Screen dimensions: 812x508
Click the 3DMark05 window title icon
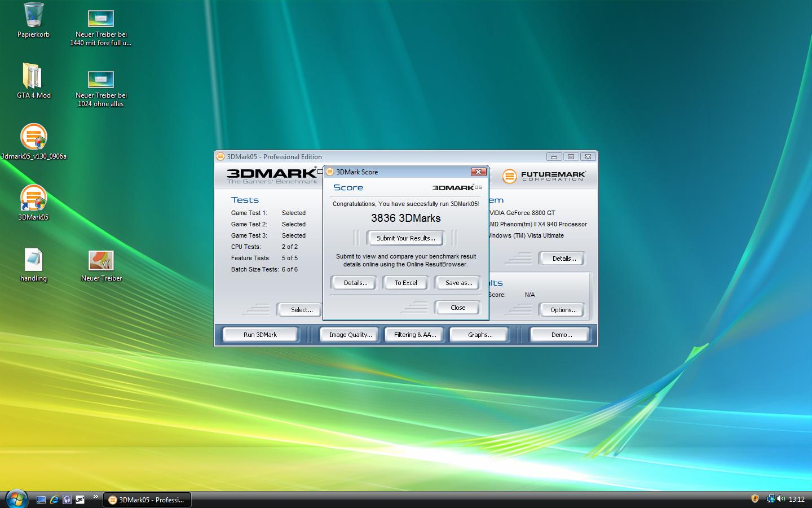pos(221,157)
